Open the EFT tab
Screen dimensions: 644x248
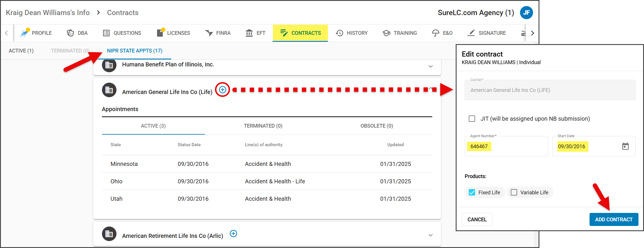coord(255,33)
